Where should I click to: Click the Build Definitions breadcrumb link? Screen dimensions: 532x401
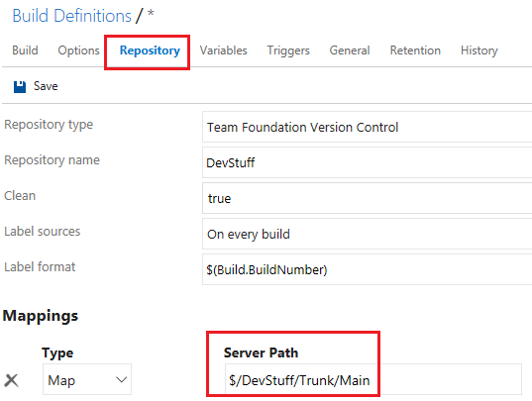point(72,16)
